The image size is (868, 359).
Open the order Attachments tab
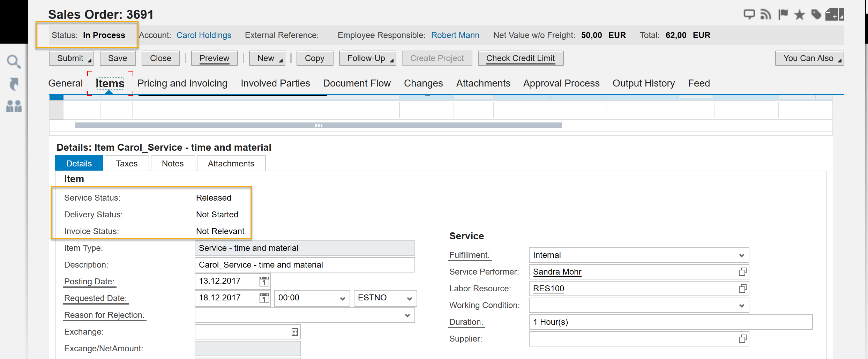483,83
